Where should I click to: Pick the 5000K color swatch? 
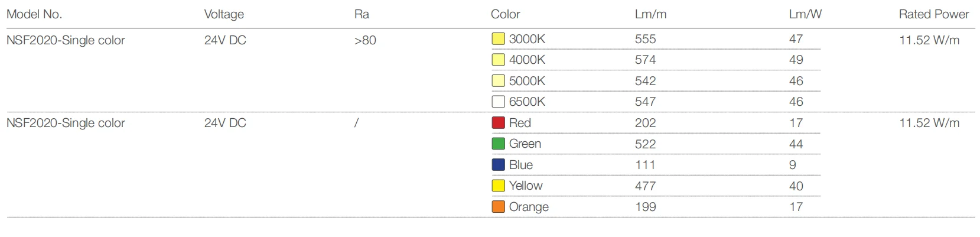coord(498,81)
